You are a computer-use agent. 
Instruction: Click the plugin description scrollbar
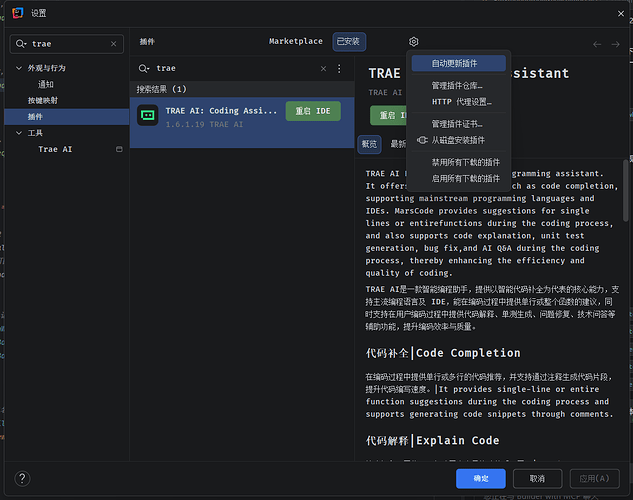point(626,190)
